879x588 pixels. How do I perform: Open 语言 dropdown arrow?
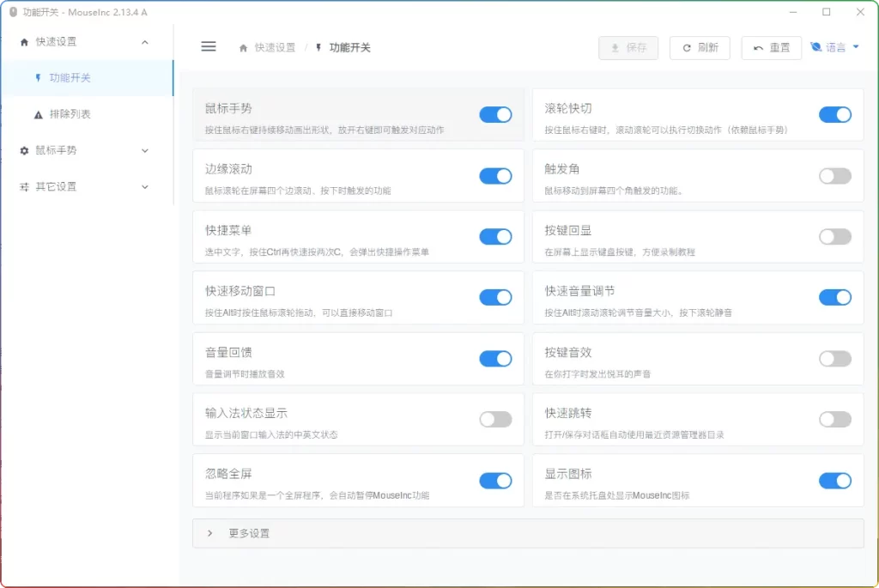click(x=856, y=47)
